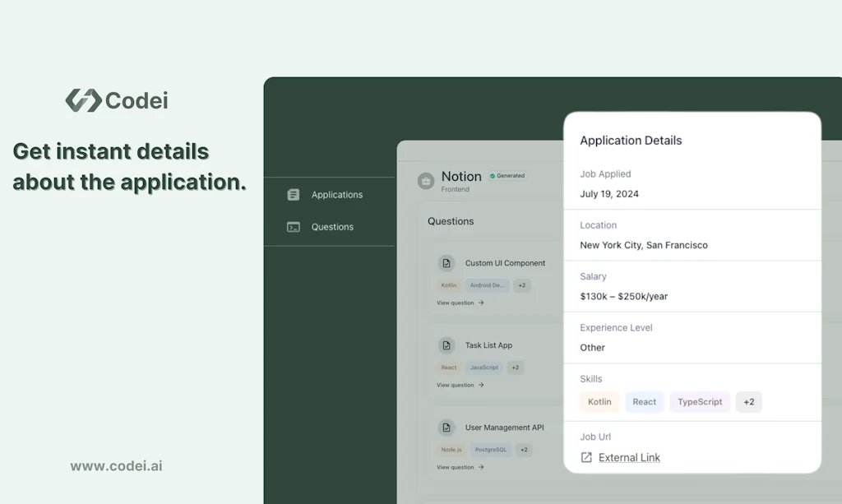842x504 pixels.
Task: Click the document icon on Custom UI Component
Action: coord(446,263)
